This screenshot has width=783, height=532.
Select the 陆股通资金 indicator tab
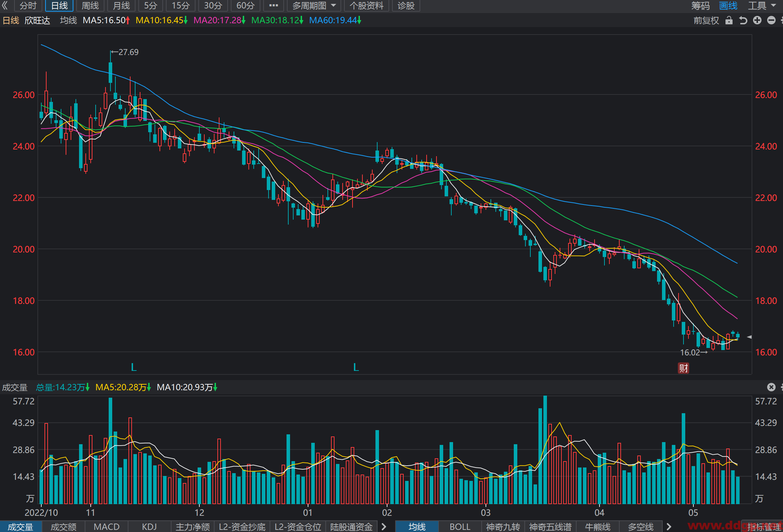351,527
